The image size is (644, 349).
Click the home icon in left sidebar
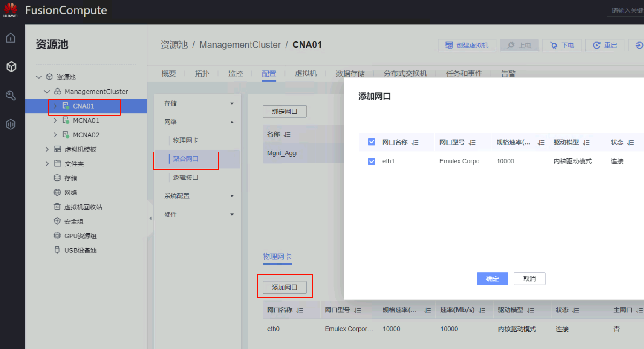tap(11, 38)
